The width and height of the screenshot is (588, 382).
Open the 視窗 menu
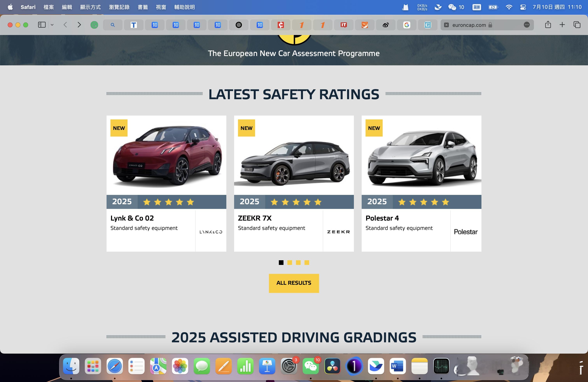click(x=161, y=7)
